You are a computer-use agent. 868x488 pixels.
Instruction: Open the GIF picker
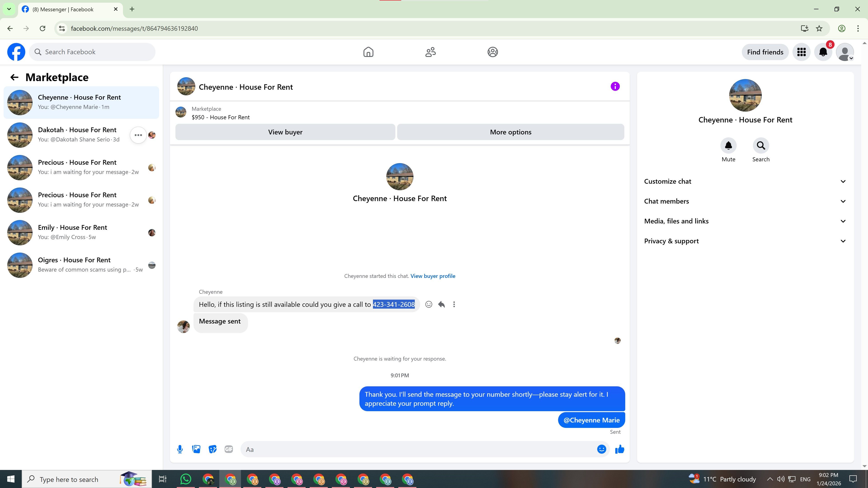coord(229,449)
